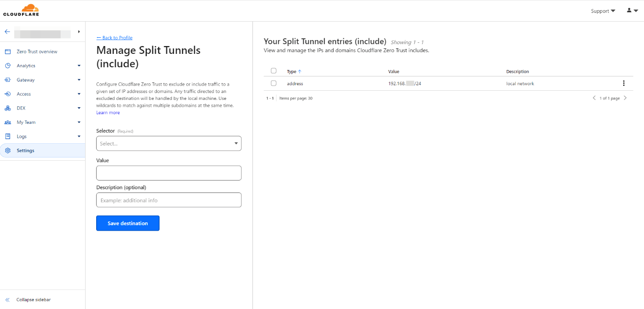
Task: Click the Back to Profile link
Action: (115, 38)
